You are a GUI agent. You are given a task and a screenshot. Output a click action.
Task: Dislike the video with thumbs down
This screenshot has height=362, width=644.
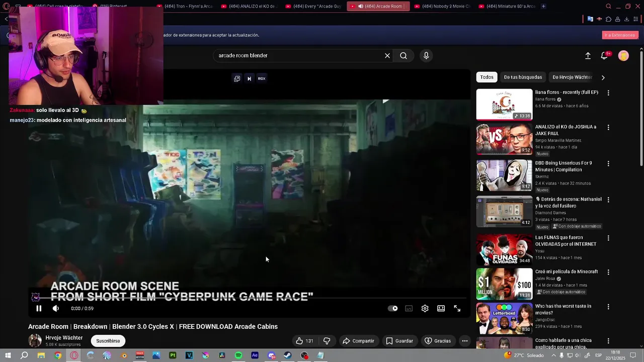[x=327, y=341]
